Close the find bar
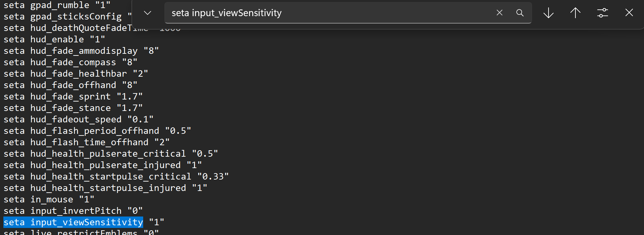The image size is (644, 235). point(629,13)
